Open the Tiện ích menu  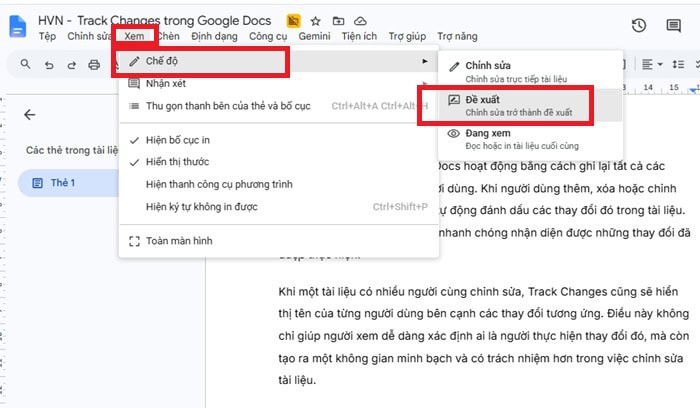coord(359,36)
